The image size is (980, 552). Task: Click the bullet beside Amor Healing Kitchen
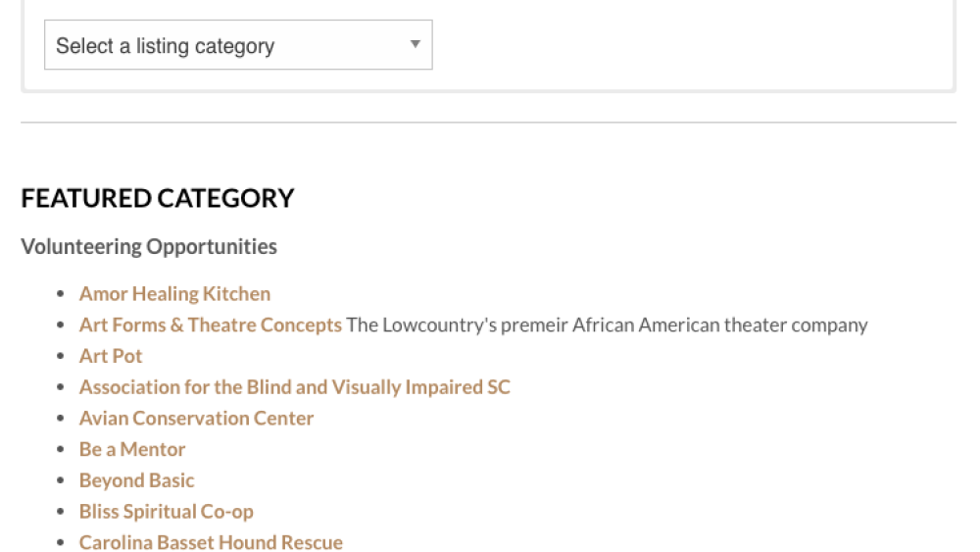pos(61,294)
